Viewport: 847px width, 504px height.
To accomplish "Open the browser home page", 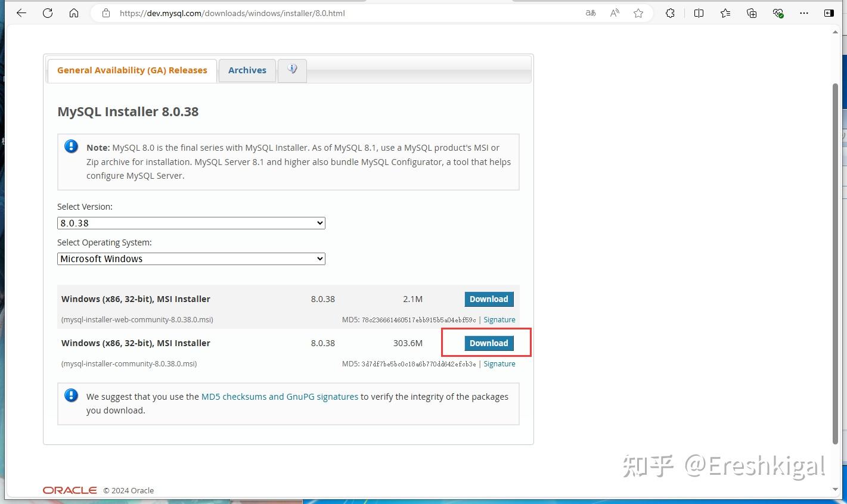I will point(74,13).
